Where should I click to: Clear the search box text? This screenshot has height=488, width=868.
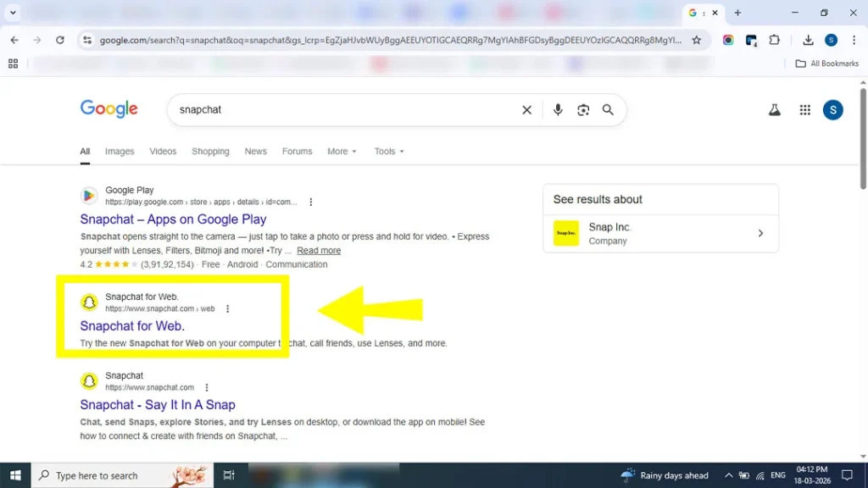pyautogui.click(x=526, y=110)
